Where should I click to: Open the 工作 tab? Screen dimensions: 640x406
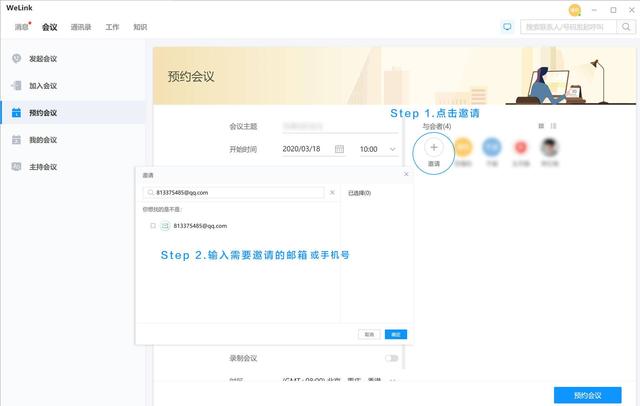[112, 27]
